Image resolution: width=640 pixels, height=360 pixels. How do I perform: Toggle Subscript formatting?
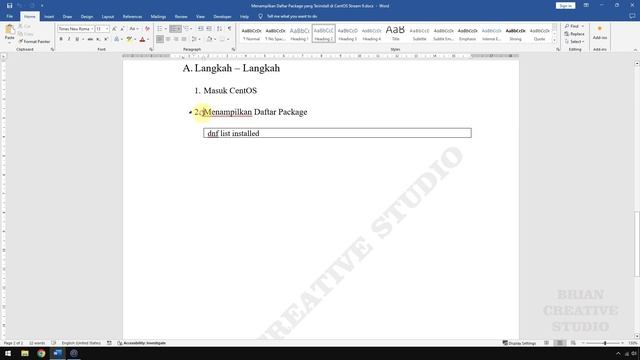tap(98, 39)
